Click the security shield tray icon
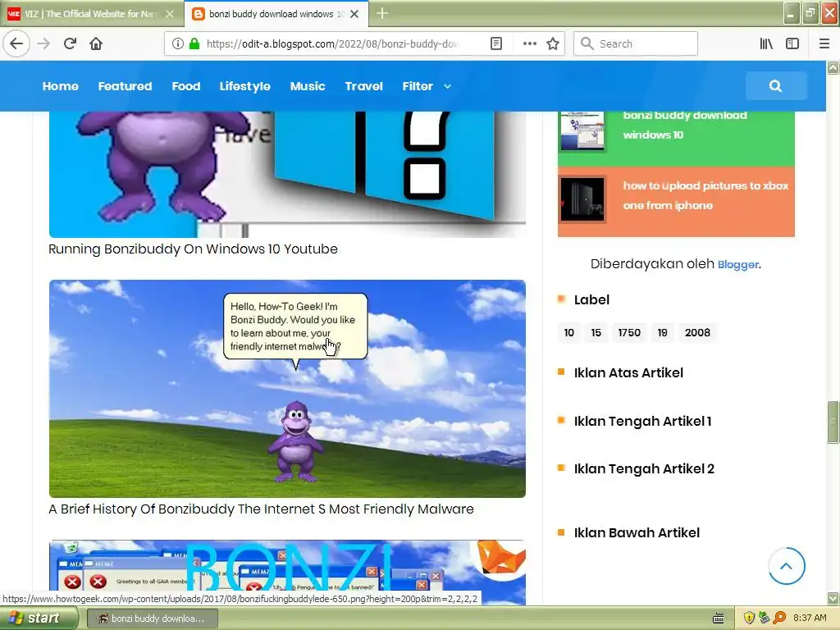This screenshot has width=840, height=630. pos(749,618)
